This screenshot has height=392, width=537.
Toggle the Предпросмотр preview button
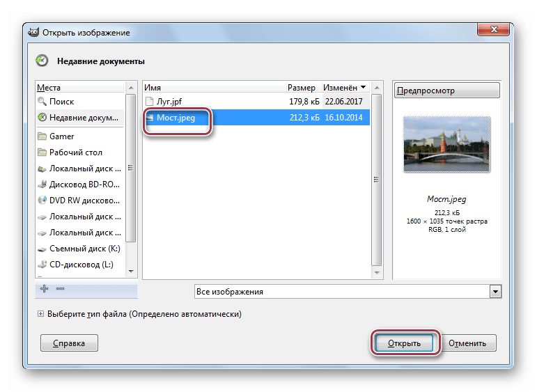coord(446,91)
